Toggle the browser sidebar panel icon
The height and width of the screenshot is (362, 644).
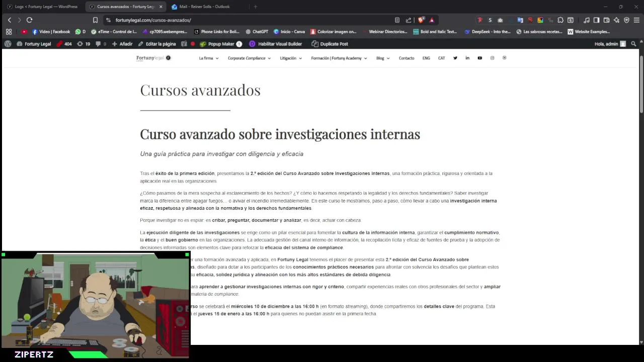(x=596, y=20)
